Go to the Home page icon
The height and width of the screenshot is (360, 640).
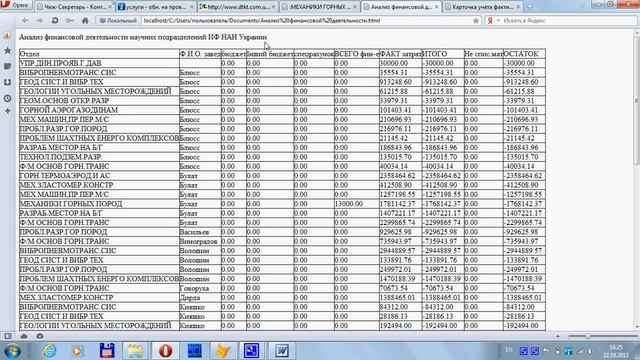85,20
